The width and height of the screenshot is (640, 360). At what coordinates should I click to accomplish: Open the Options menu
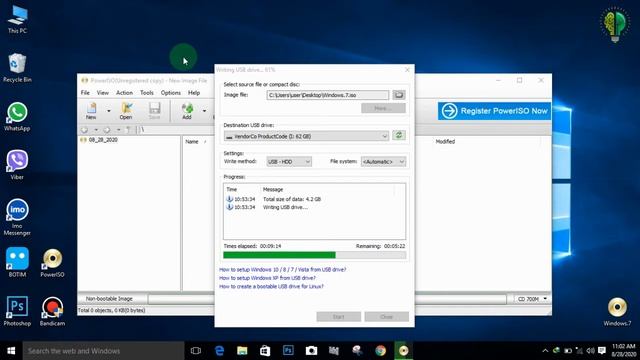pos(171,93)
